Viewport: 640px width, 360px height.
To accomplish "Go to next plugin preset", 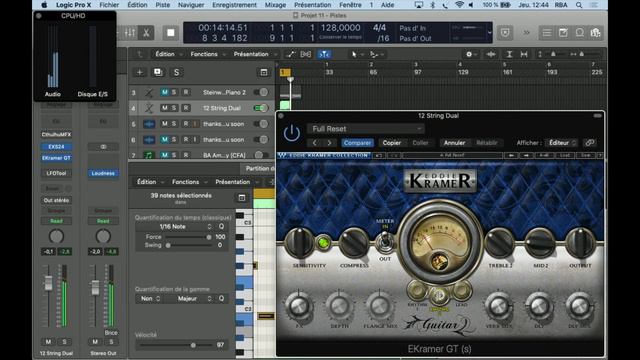I will [329, 143].
